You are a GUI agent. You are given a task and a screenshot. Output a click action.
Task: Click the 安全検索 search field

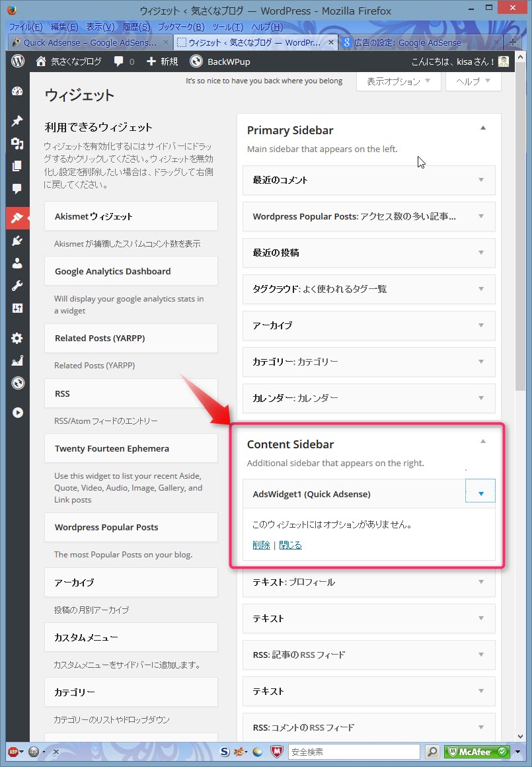tap(354, 751)
